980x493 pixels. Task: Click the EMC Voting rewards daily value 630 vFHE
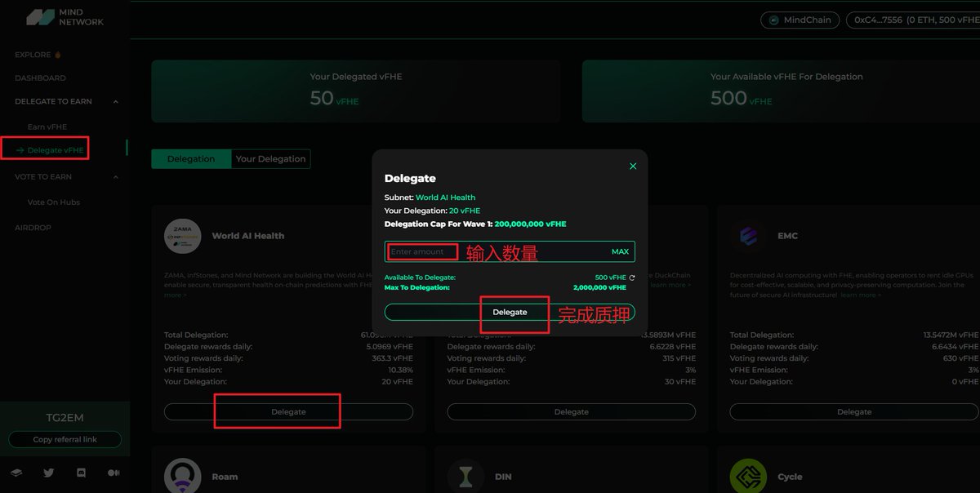pos(960,358)
